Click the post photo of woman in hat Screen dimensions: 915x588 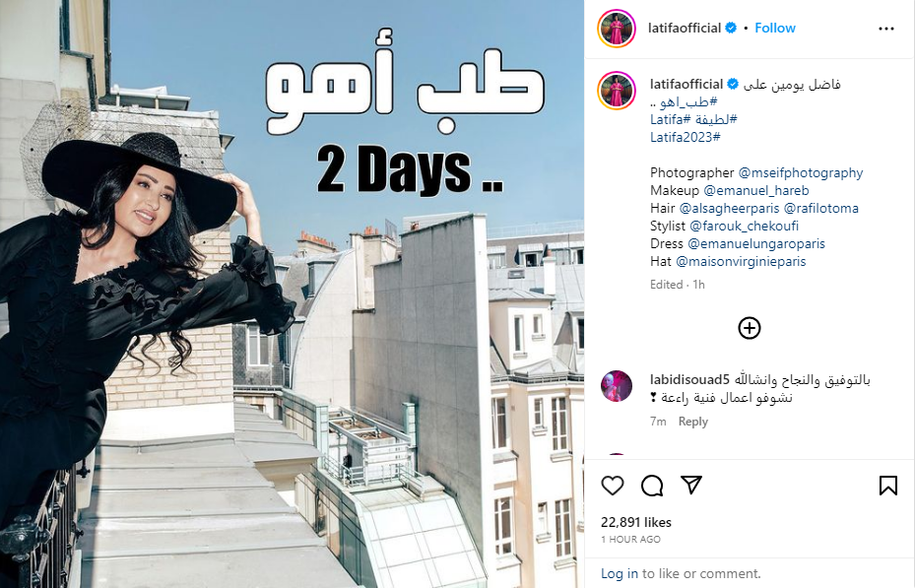292,294
